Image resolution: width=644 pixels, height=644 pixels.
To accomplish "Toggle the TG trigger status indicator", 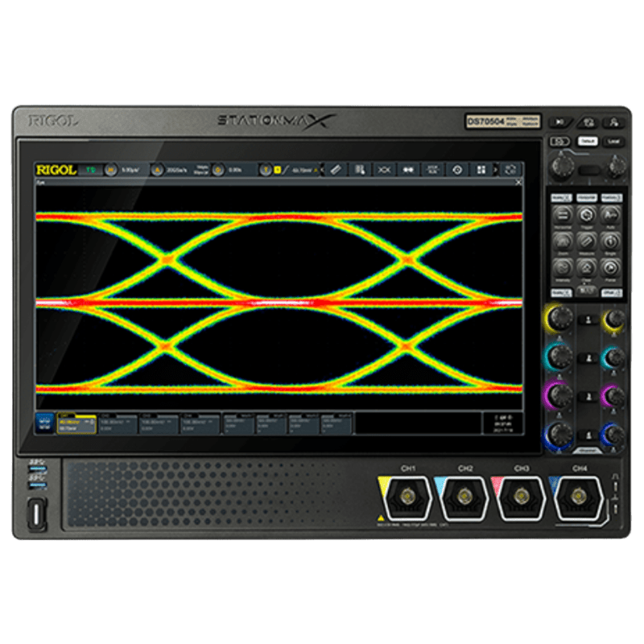I will (x=89, y=170).
